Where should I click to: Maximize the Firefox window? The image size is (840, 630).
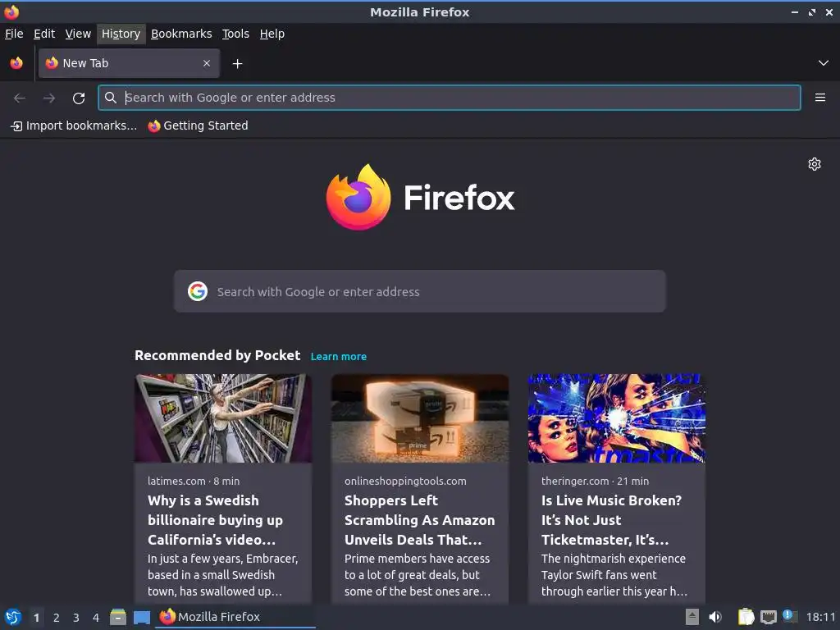pos(811,12)
